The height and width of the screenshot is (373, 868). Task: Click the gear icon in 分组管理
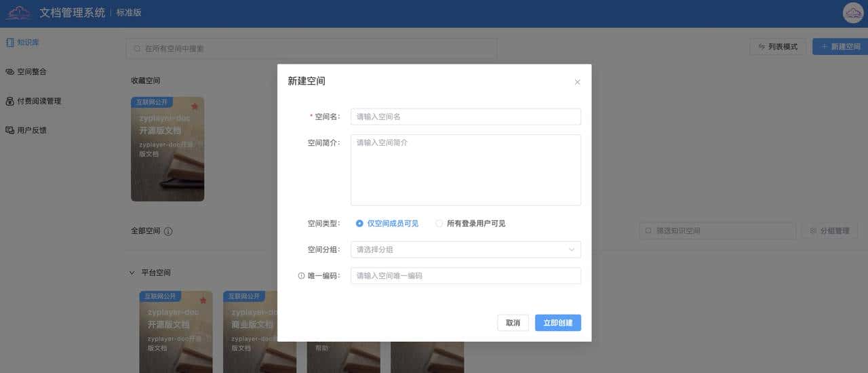pos(813,231)
